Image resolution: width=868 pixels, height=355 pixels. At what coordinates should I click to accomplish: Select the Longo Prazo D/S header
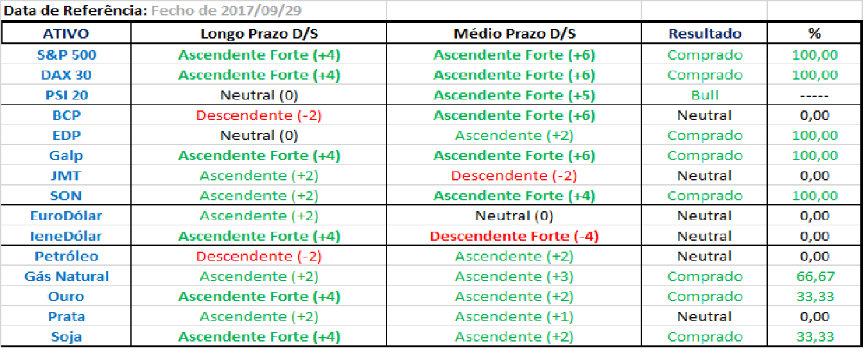[259, 34]
